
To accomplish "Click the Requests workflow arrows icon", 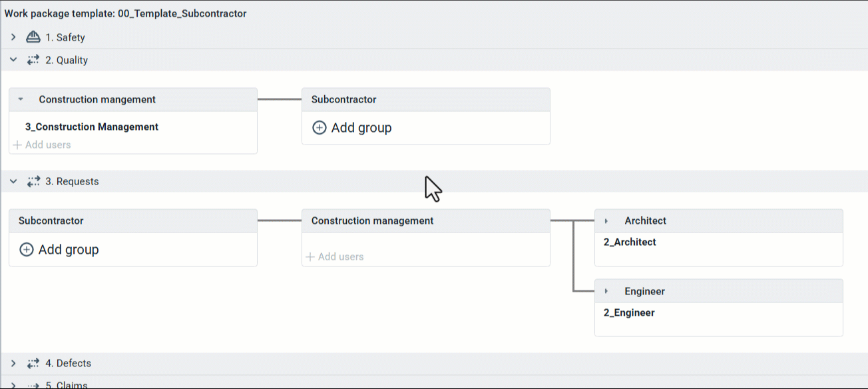I will click(33, 181).
